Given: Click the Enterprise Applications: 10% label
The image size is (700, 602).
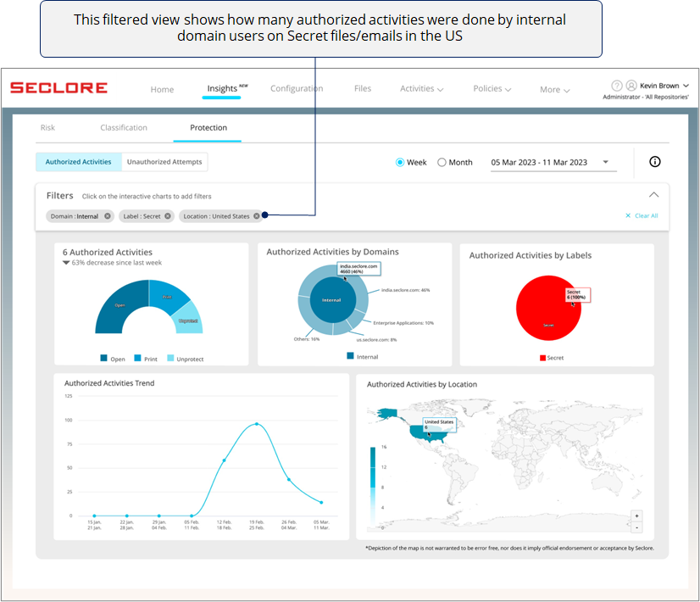Looking at the screenshot, I should [403, 323].
